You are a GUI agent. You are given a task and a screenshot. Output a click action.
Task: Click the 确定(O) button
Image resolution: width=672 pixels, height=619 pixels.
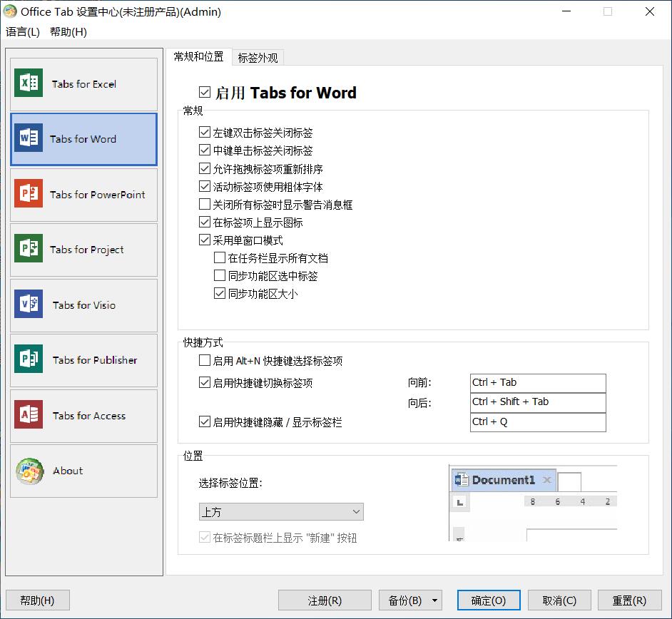coord(489,600)
